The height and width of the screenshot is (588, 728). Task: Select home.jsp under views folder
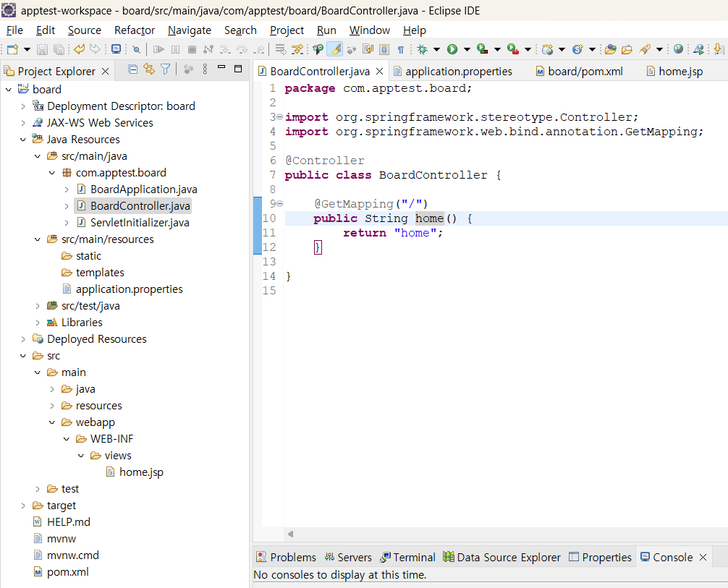coord(141,472)
